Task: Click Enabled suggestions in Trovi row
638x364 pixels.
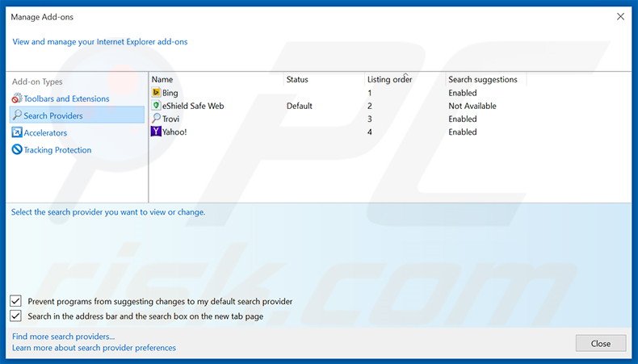Action: point(462,119)
